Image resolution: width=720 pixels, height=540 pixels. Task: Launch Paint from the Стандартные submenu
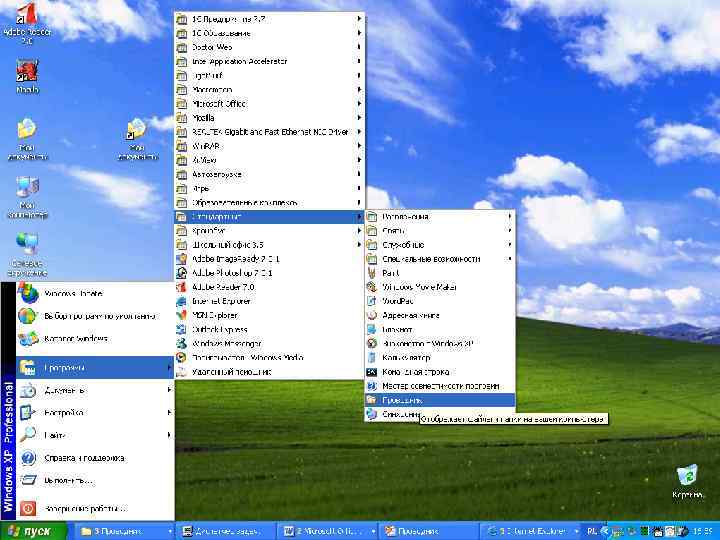440,273
